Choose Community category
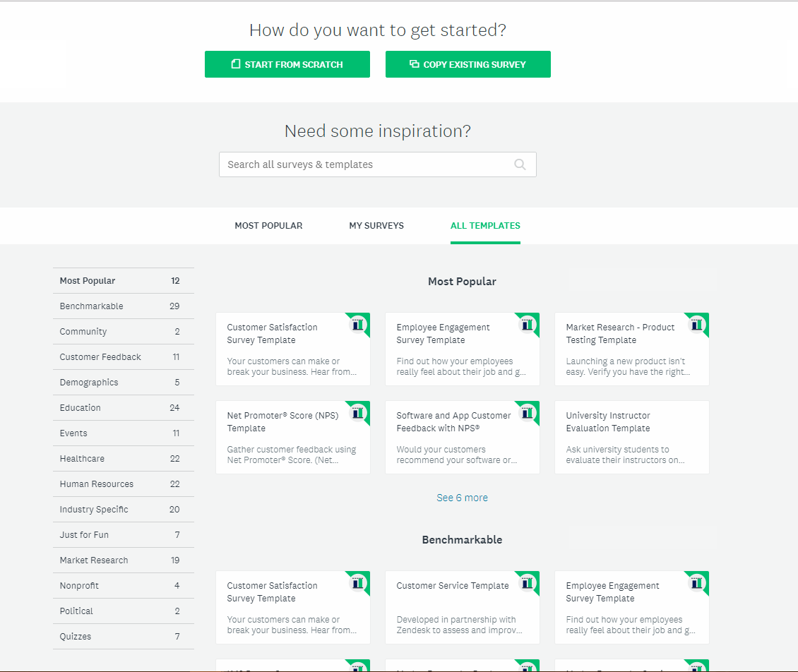 123,332
